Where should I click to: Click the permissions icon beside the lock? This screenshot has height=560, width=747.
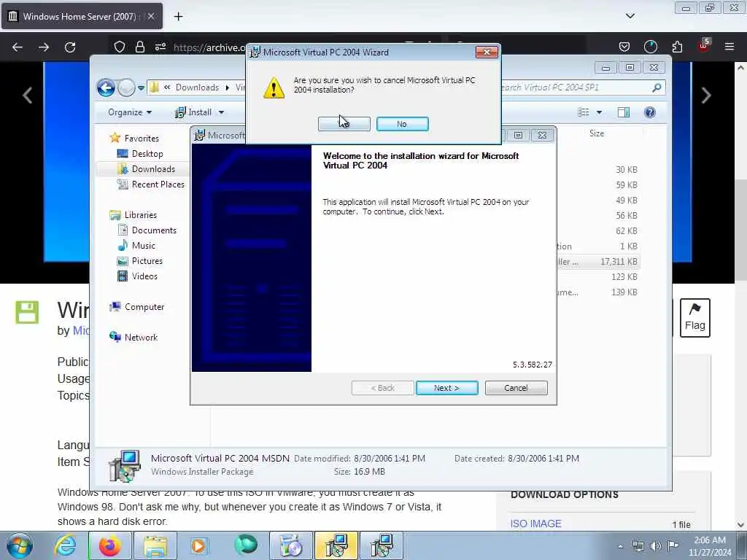pyautogui.click(x=160, y=47)
